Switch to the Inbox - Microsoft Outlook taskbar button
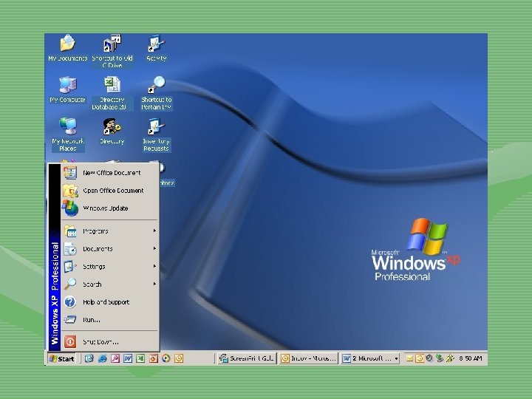The height and width of the screenshot is (399, 532). point(309,358)
